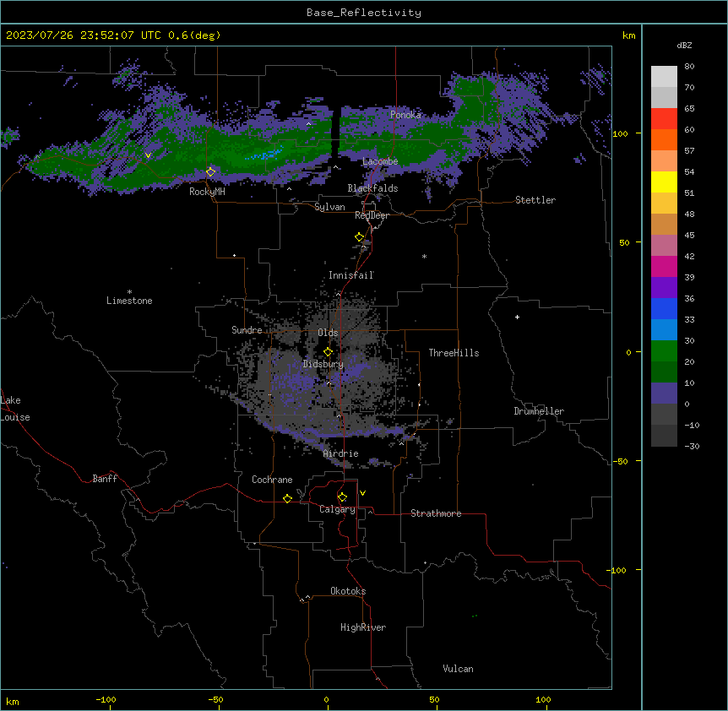Click the Lake Louise label

pyautogui.click(x=15, y=409)
